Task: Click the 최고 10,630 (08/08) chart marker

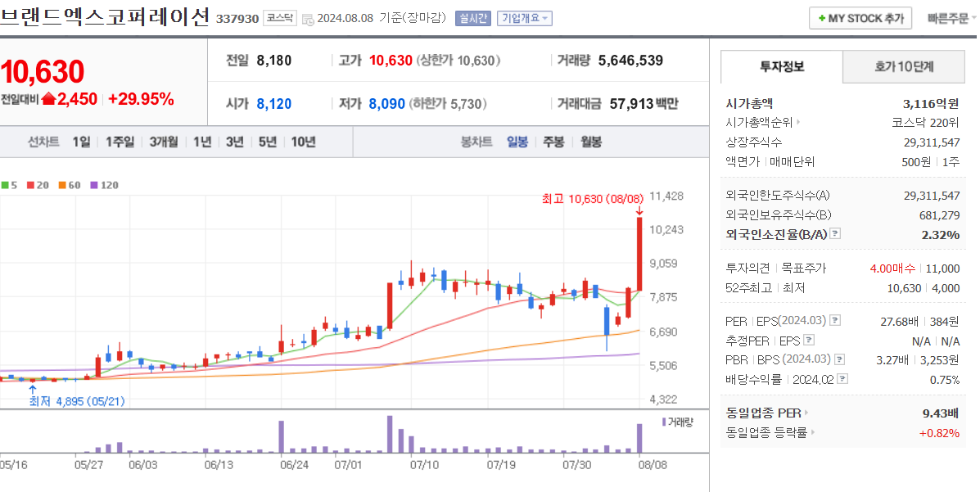Action: tap(593, 199)
